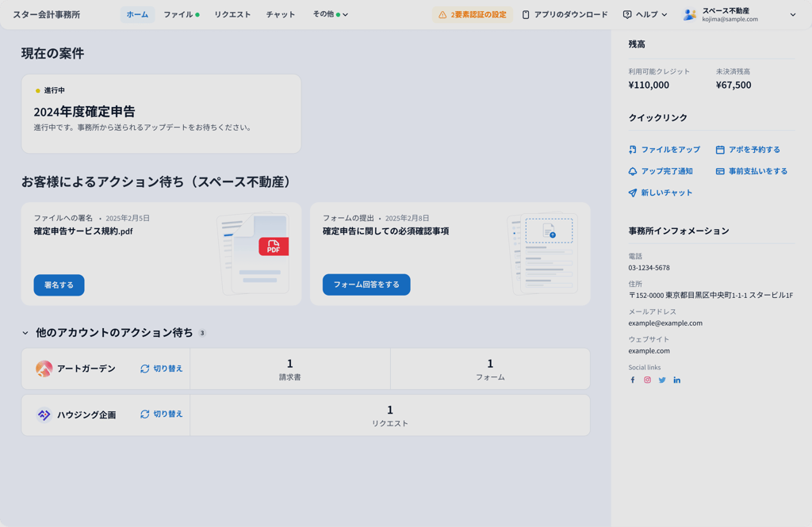The image size is (812, 527).
Task: Open the ファイルをアップ quick link
Action: point(664,149)
